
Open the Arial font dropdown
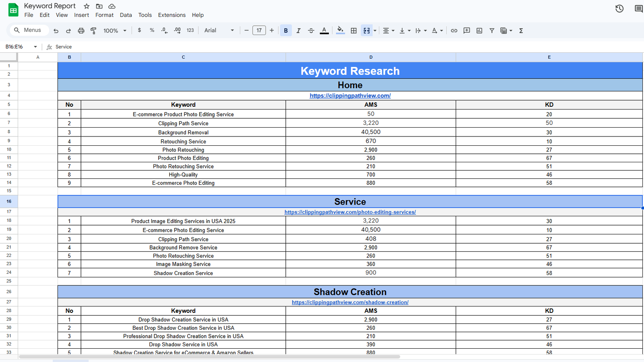pyautogui.click(x=219, y=31)
